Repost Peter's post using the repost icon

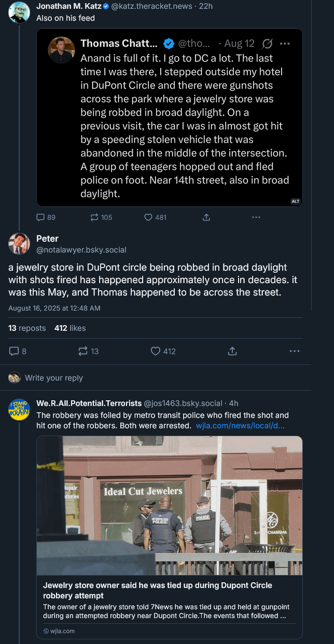tap(83, 351)
